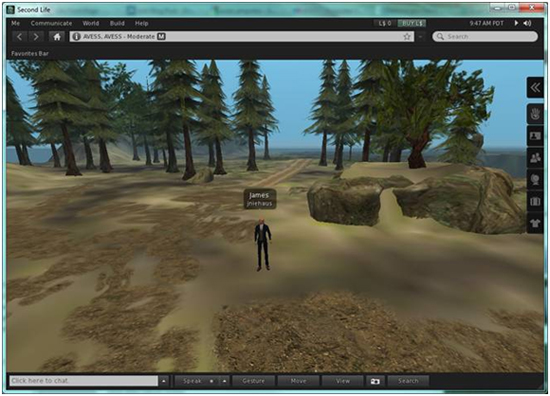
Task: Open the profile card icon in sidebar
Action: [535, 136]
